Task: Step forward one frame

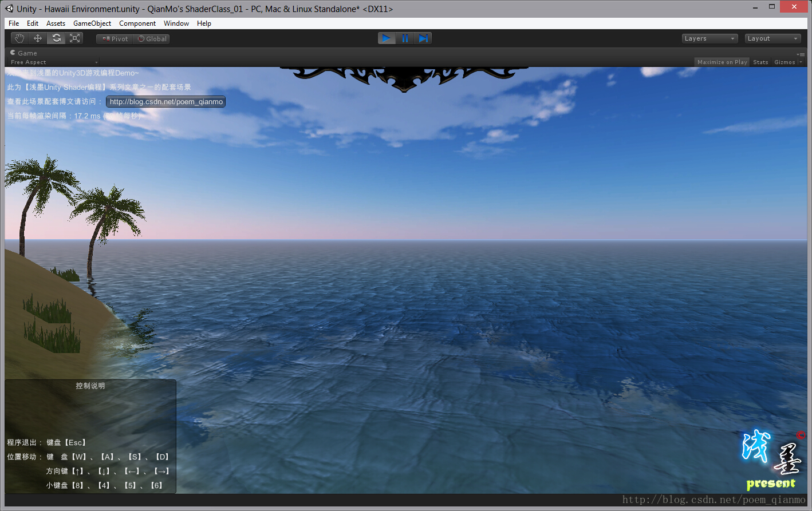Action: tap(423, 38)
